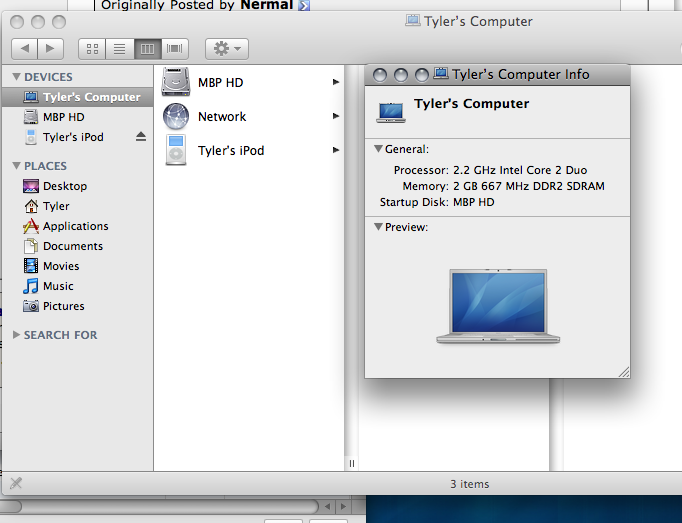Image resolution: width=682 pixels, height=523 pixels.
Task: Eject Tyler's iPod
Action: pos(140,137)
